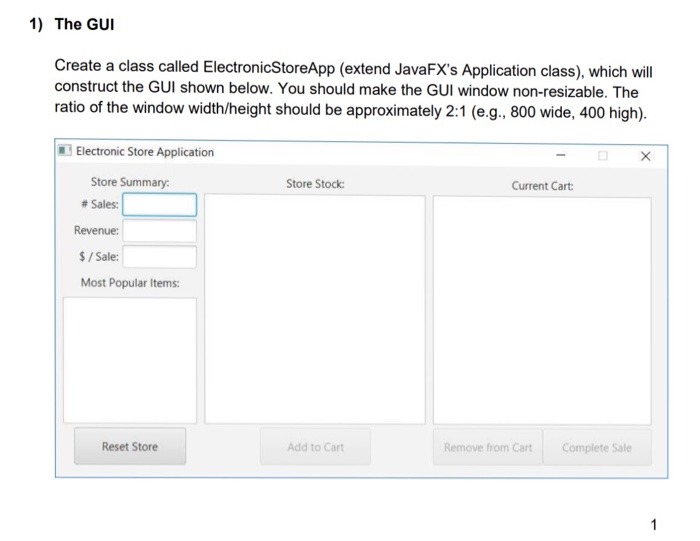Click the '$ / Sale:' label
Image resolution: width=700 pixels, height=541 pixels.
coord(99,257)
